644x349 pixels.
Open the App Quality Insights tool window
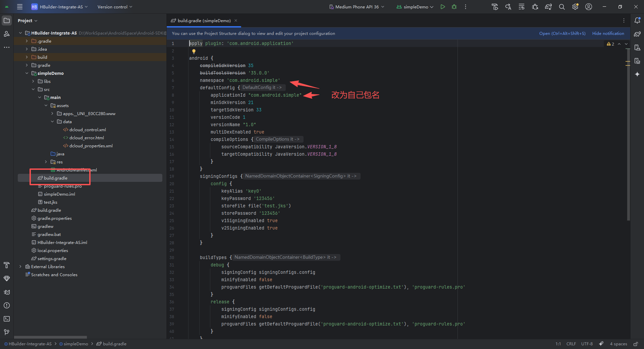click(x=7, y=279)
